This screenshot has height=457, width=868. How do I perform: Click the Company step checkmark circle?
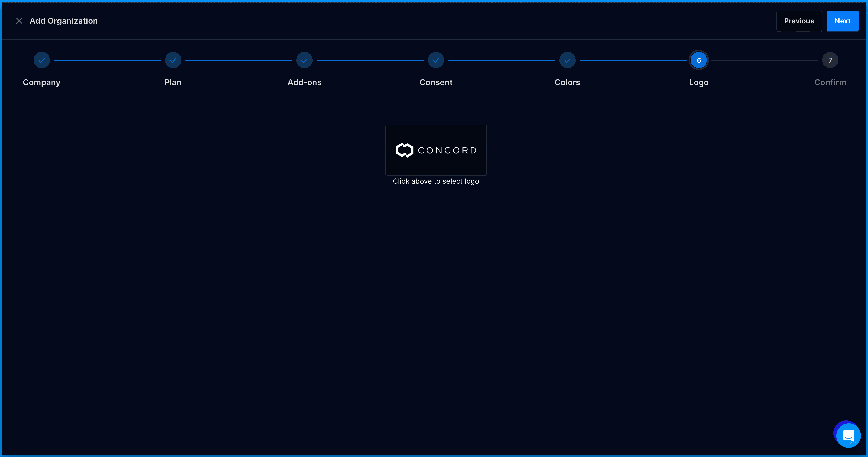(x=41, y=60)
